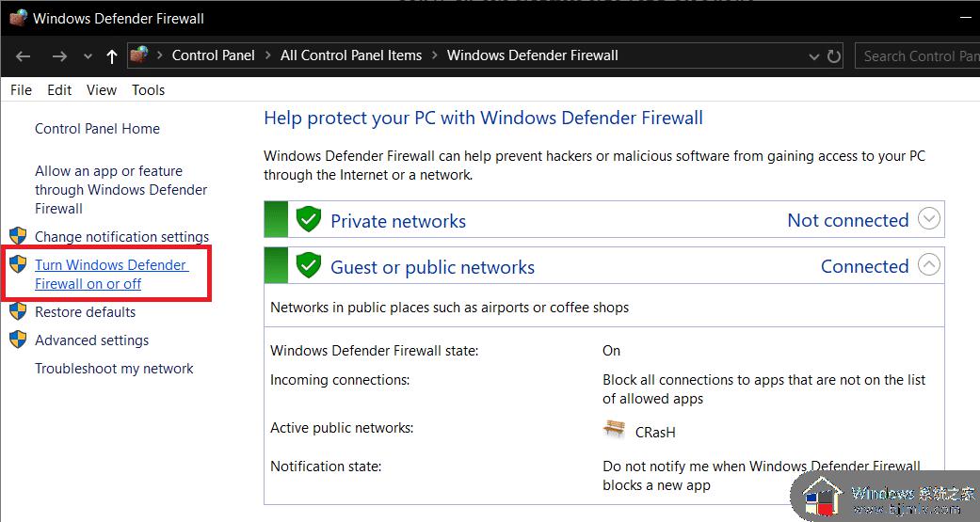Expand the chevron after Control Panel breadcrumb

coord(267,55)
